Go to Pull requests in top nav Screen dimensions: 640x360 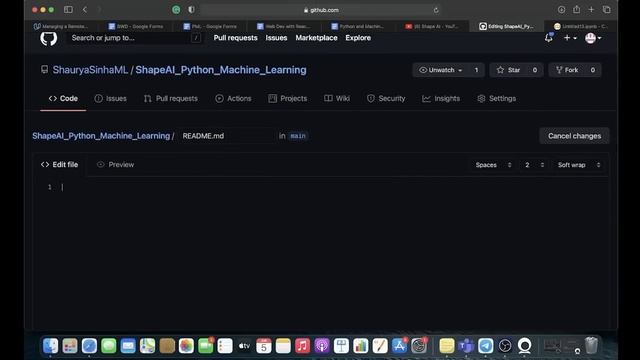236,38
